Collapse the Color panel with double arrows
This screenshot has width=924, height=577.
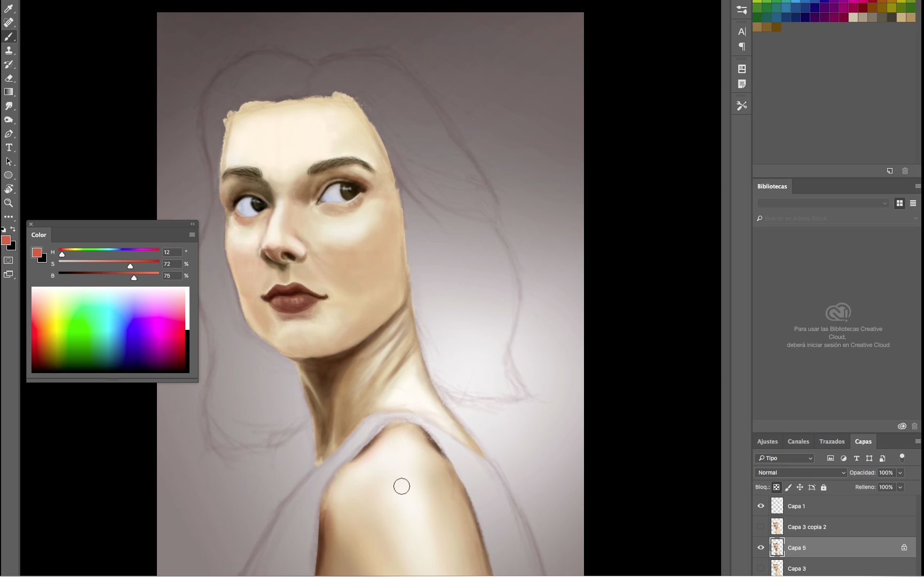pos(193,224)
